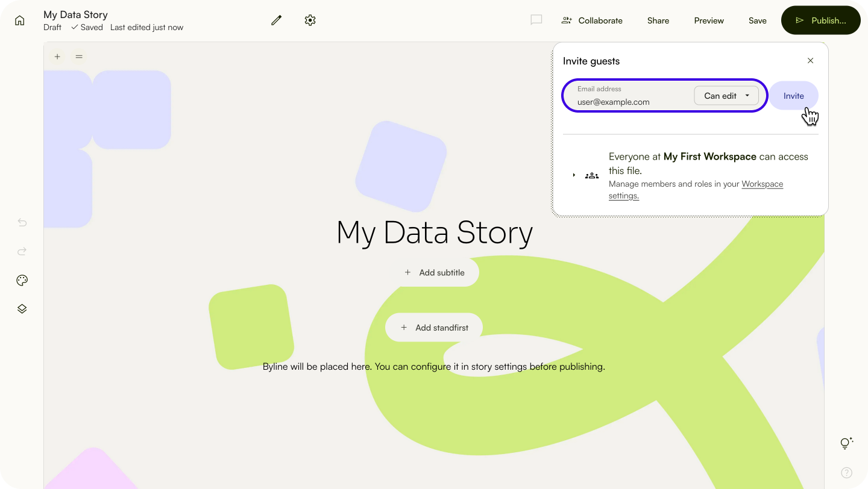Click the Add standfirst button
868x489 pixels.
click(x=434, y=328)
